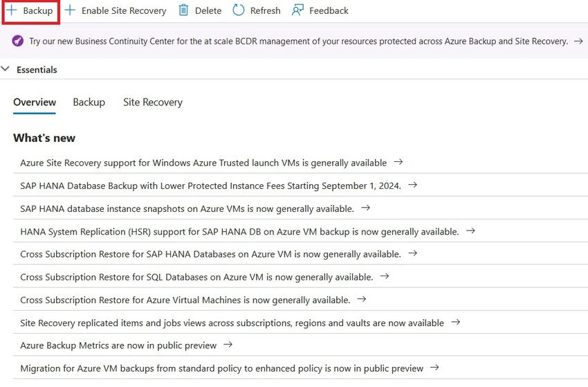Image resolution: width=588 pixels, height=387 pixels.
Task: Open HANA System Replication (HSR) support announcement
Action: pos(239,232)
